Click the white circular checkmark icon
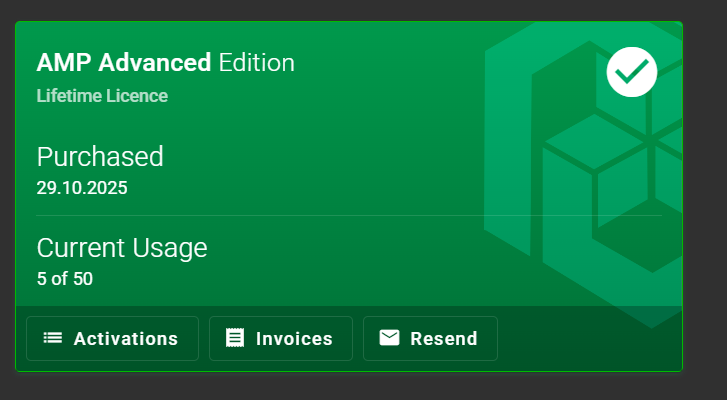Screen dimensions: 727x400 pos(632,72)
